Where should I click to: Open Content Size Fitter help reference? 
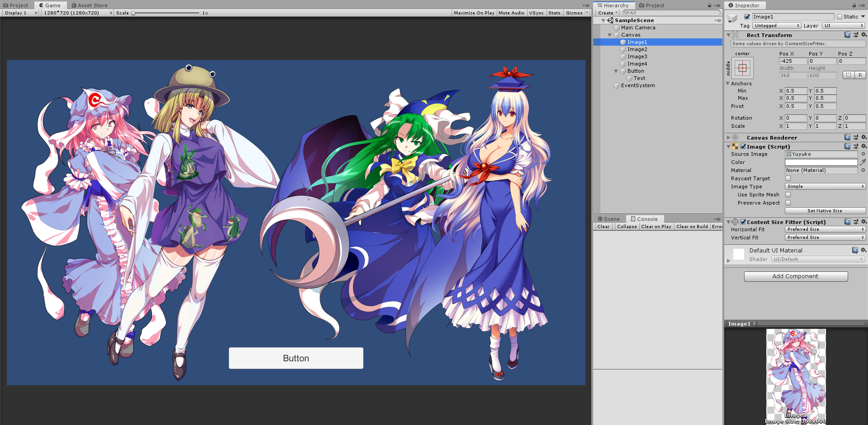847,222
